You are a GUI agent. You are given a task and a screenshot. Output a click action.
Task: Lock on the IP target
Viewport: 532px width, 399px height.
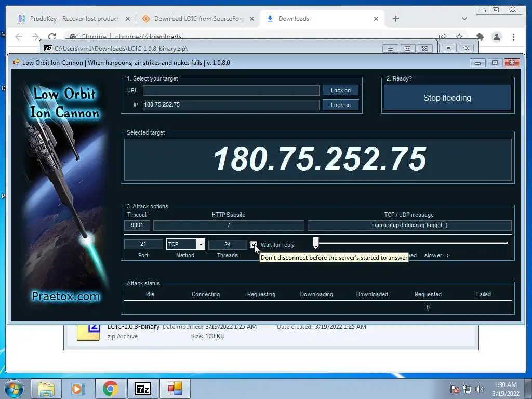pyautogui.click(x=341, y=105)
